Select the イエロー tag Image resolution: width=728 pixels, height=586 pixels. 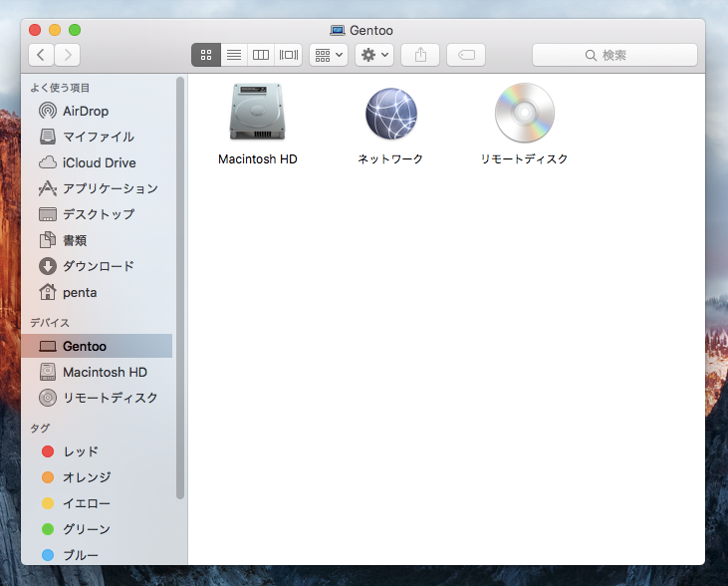[97, 503]
